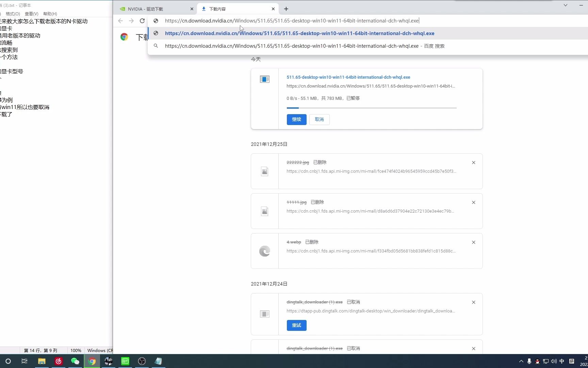Remove the dingtalk_downloader entry that has the 重试 button
The image size is (588, 368).
(473, 302)
